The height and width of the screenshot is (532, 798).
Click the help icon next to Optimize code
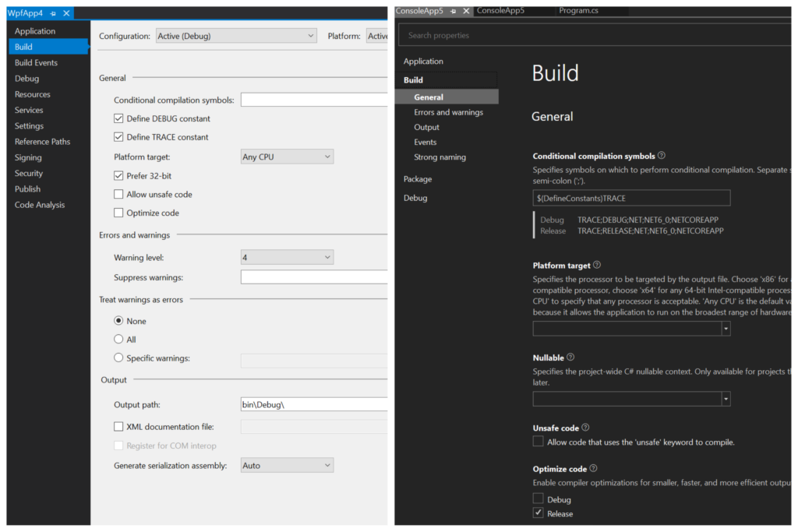point(595,469)
